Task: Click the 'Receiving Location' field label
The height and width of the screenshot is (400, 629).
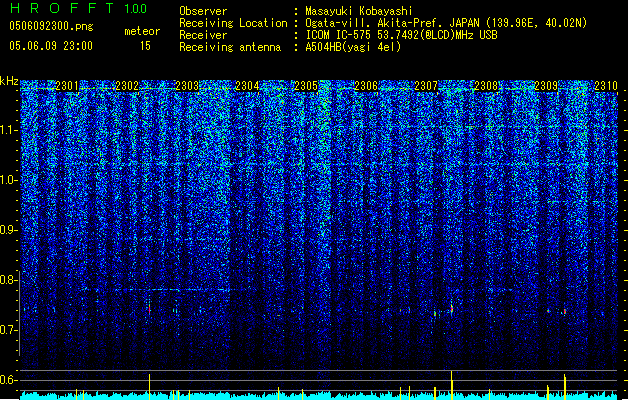Action: pos(233,23)
